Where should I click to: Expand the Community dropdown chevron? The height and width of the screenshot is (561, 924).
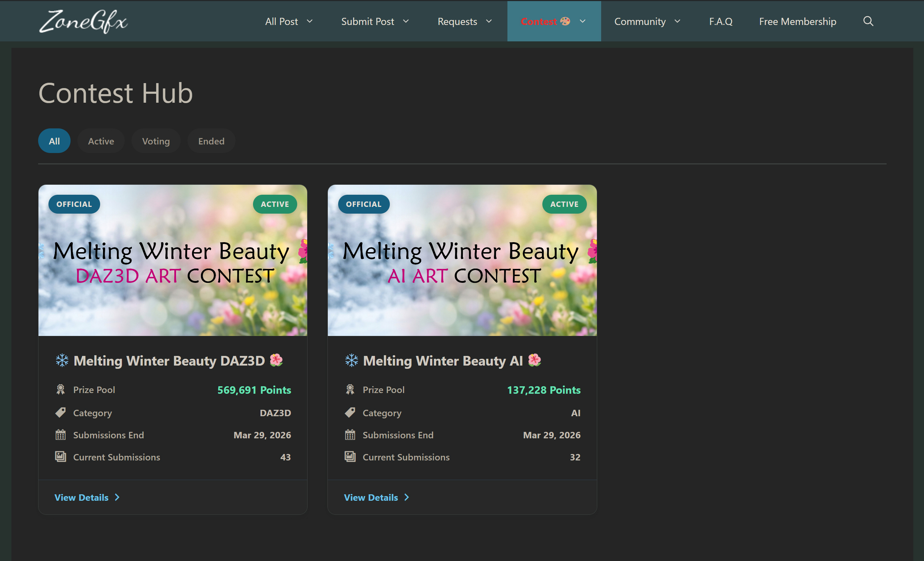pyautogui.click(x=677, y=21)
